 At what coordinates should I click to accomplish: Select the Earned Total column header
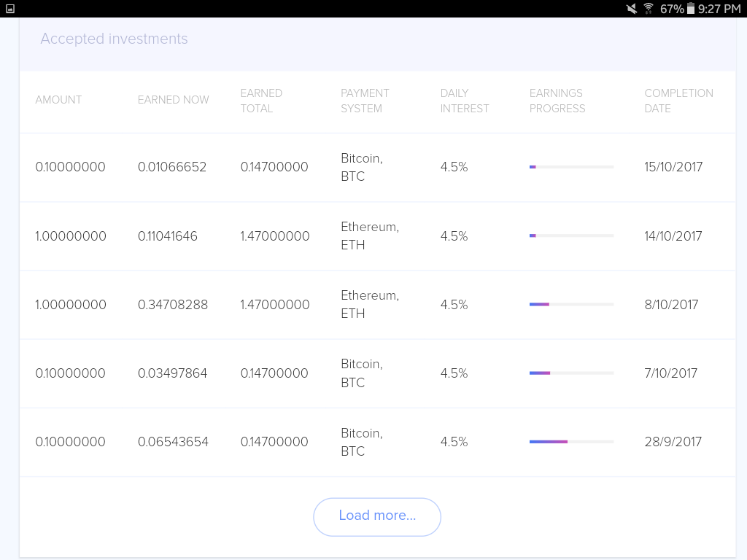pyautogui.click(x=261, y=101)
